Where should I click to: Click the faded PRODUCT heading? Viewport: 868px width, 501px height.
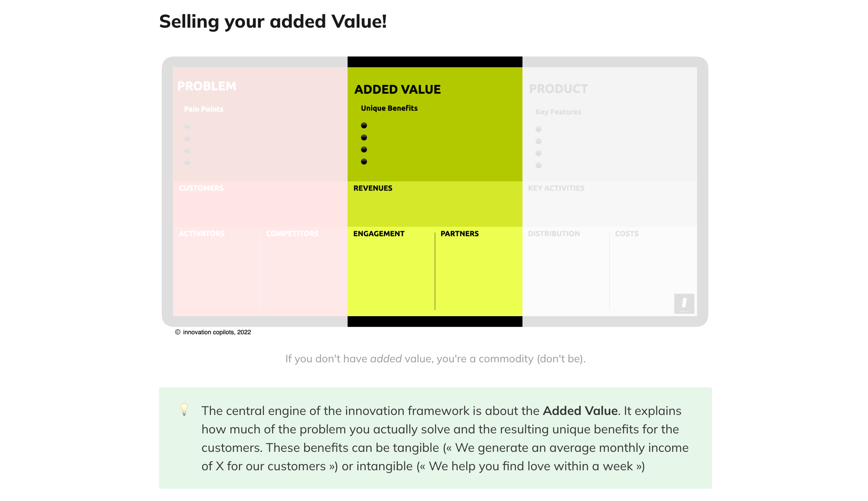tap(558, 89)
